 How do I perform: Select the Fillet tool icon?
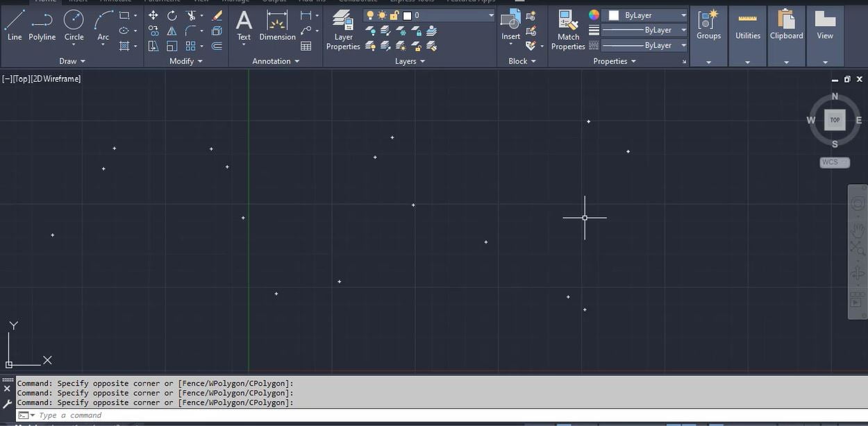pos(191,31)
